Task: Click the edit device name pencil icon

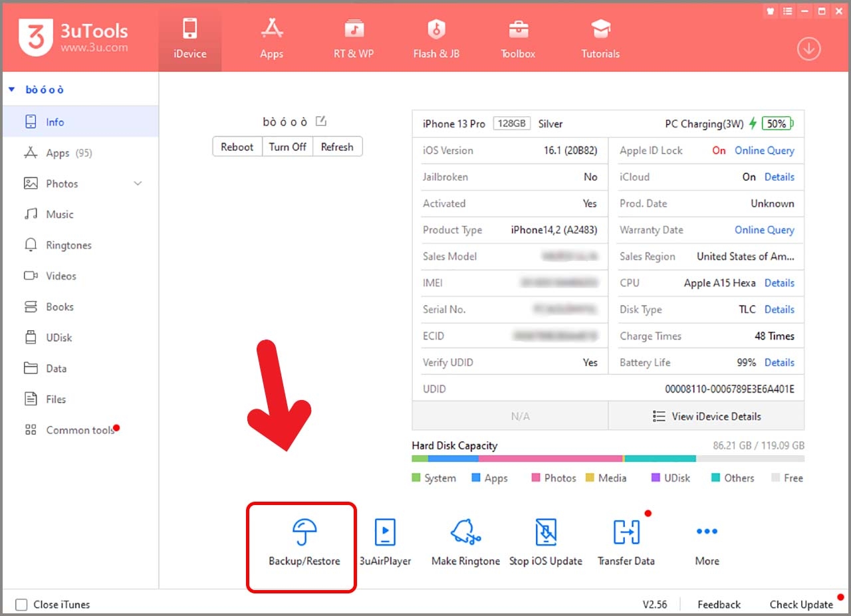Action: pyautogui.click(x=321, y=121)
